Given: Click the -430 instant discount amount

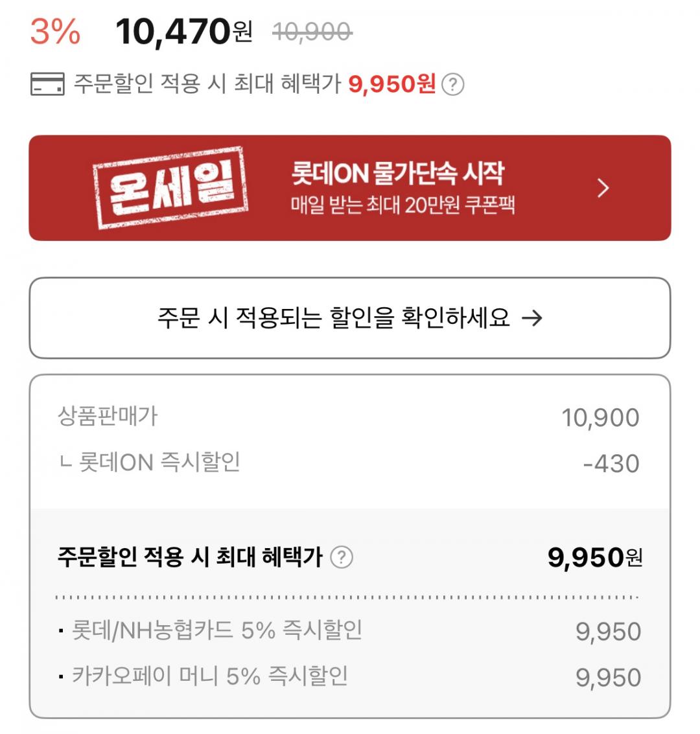Looking at the screenshot, I should tap(611, 464).
